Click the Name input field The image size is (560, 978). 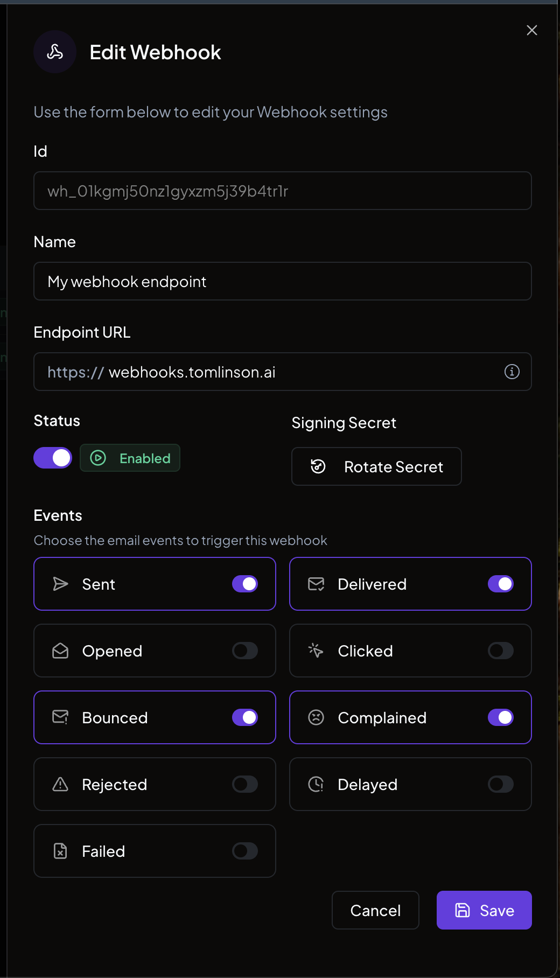coord(283,281)
